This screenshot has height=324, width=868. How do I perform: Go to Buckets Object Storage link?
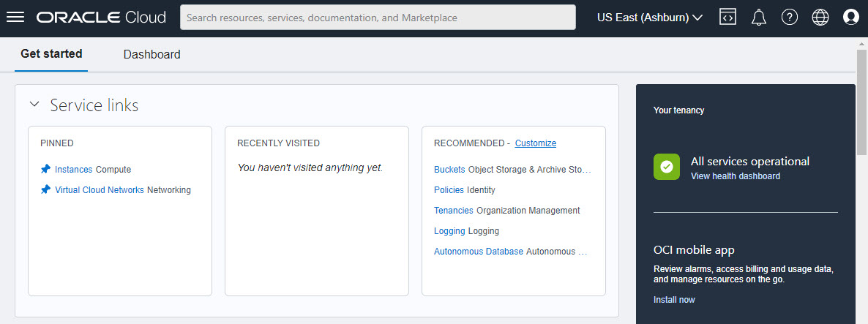tap(449, 170)
